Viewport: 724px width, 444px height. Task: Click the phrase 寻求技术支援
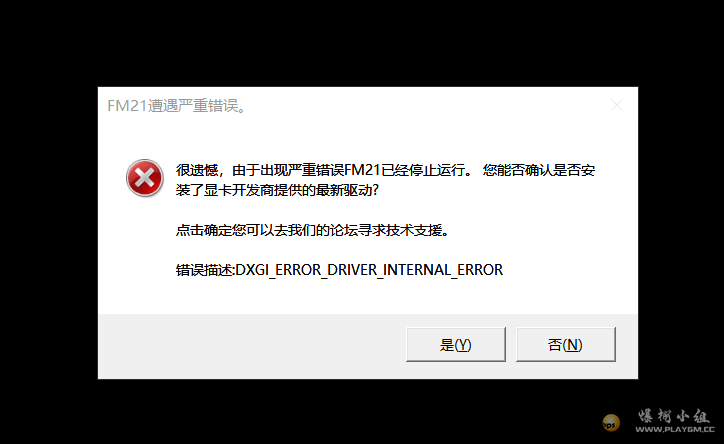pos(403,230)
